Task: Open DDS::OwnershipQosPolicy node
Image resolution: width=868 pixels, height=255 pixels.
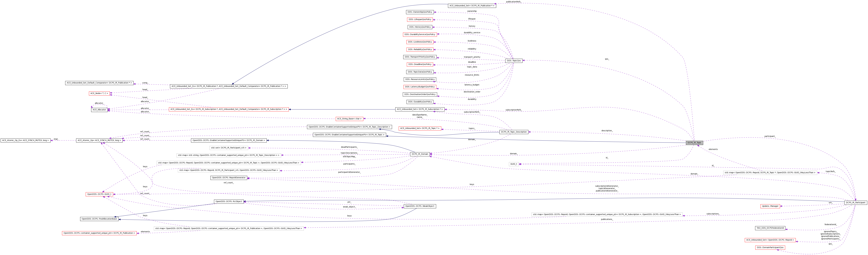Action: [420, 12]
